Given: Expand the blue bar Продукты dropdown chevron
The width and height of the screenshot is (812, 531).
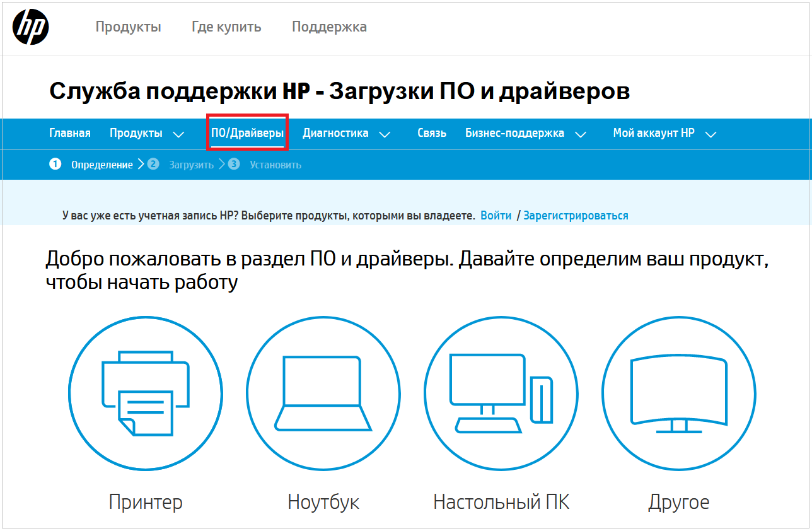Looking at the screenshot, I should click(178, 134).
